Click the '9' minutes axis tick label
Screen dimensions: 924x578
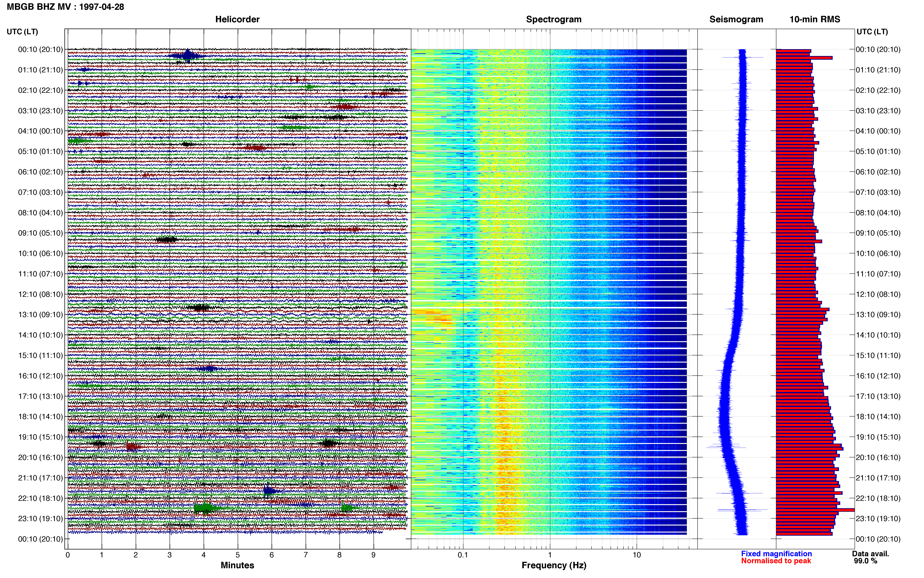373,555
